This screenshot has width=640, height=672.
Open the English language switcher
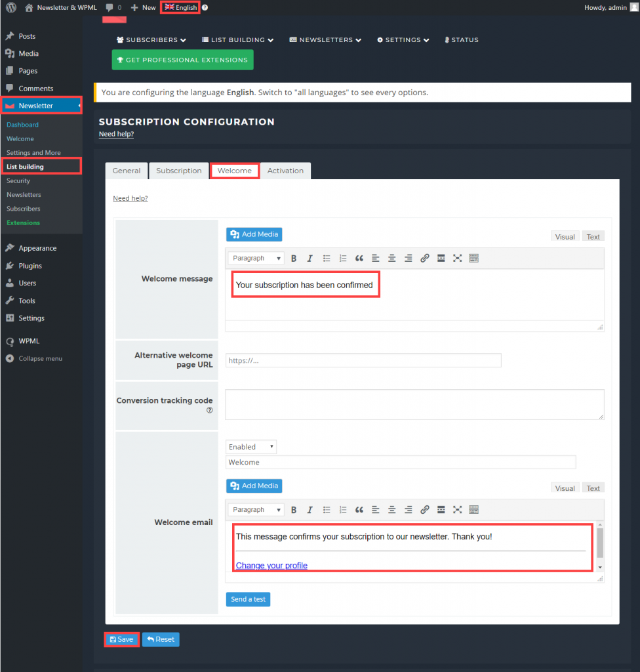tap(180, 7)
